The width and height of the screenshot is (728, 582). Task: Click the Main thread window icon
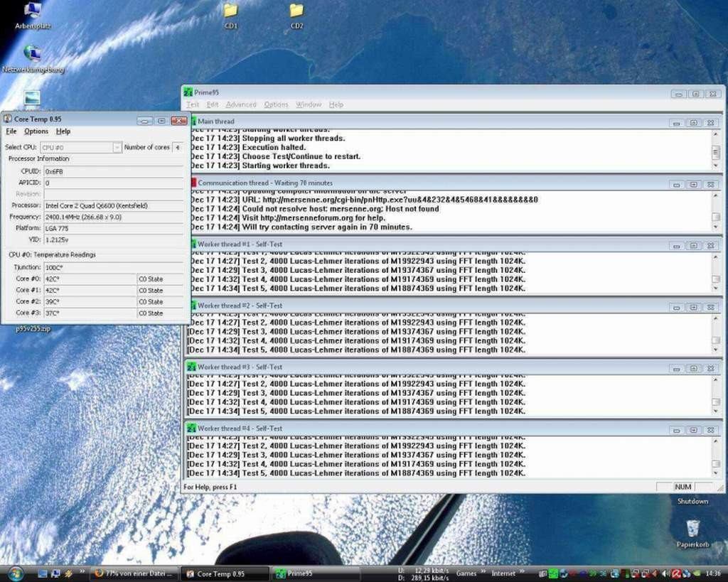(x=193, y=121)
